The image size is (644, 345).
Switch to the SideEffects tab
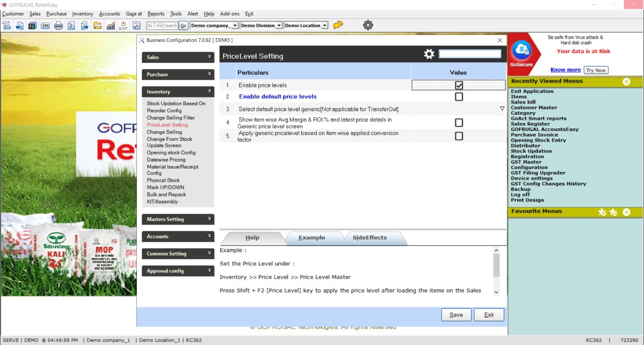[x=369, y=238]
